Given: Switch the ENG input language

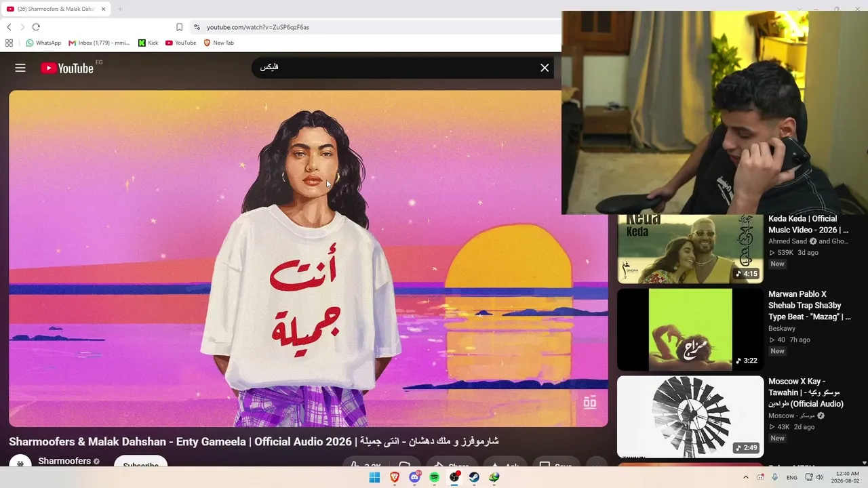Looking at the screenshot, I should tap(792, 477).
